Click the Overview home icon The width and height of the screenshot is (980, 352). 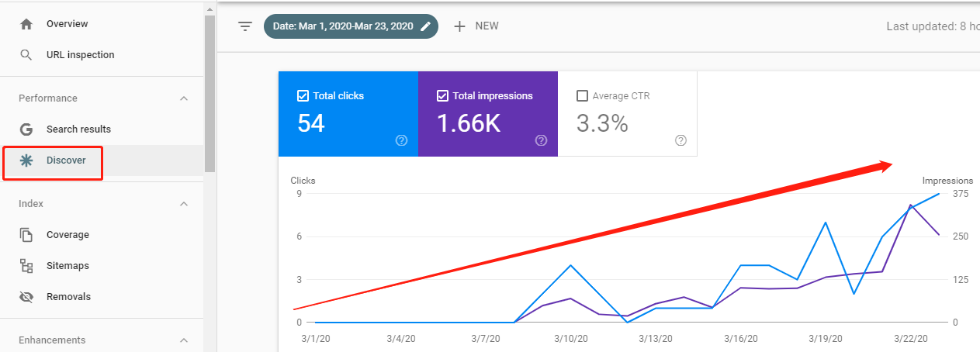[26, 24]
